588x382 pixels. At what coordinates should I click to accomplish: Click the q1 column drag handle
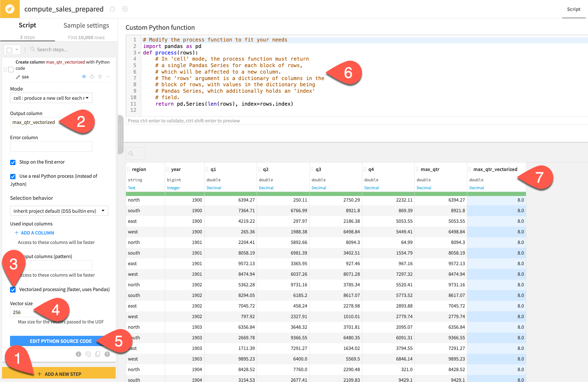pyautogui.click(x=207, y=169)
